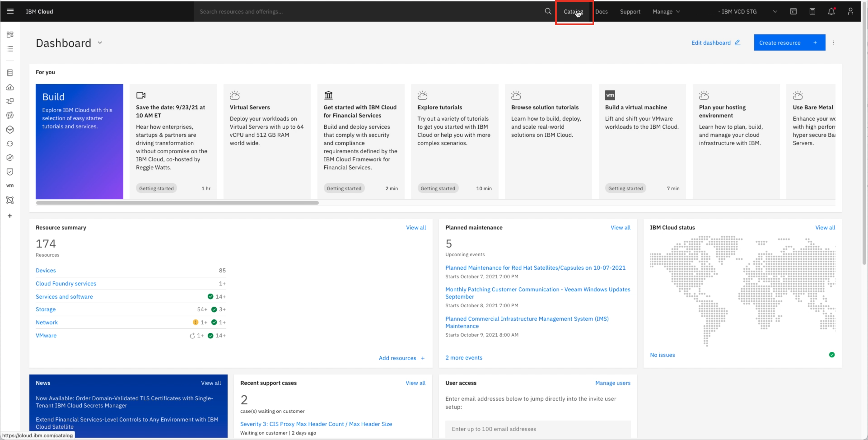Open the Security shield sidebar icon
The height and width of the screenshot is (440, 868).
[x=10, y=172]
